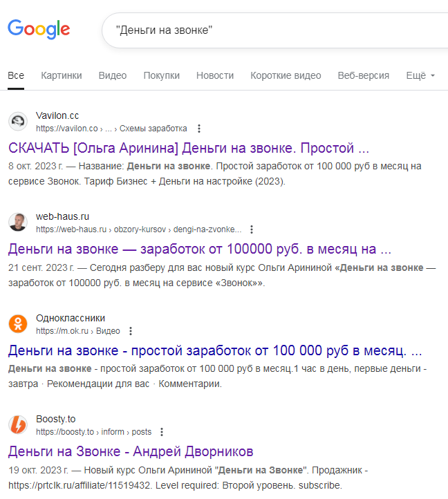Open the Деньги на Звонке - Андрей Дворников link

131,451
